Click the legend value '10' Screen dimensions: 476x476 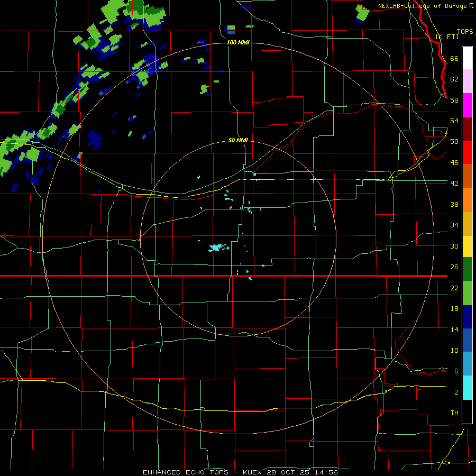454,351
